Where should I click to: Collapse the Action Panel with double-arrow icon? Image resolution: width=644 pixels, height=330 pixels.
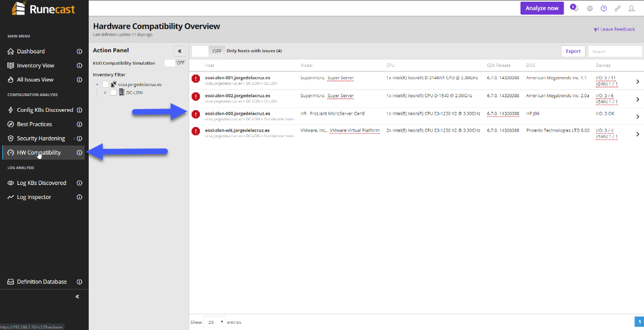point(180,51)
